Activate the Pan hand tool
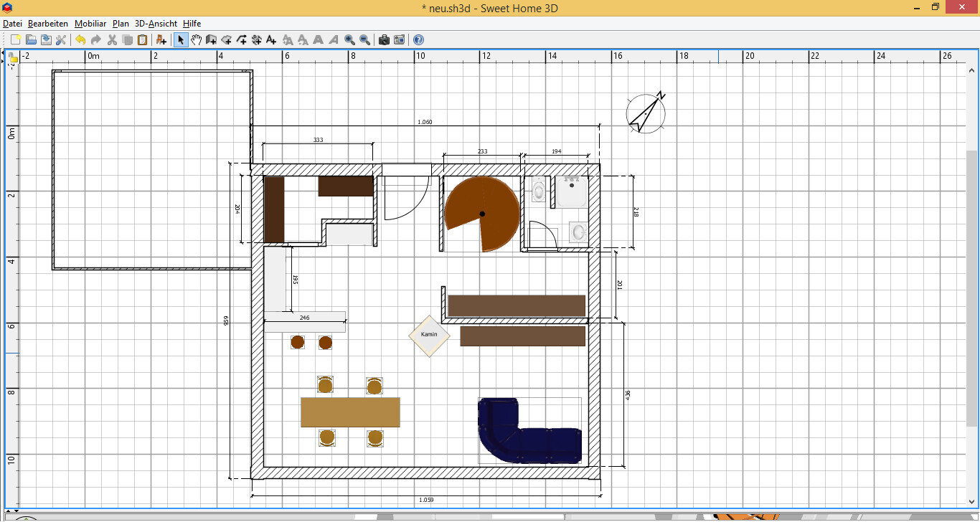This screenshot has height=522, width=980. coord(196,40)
